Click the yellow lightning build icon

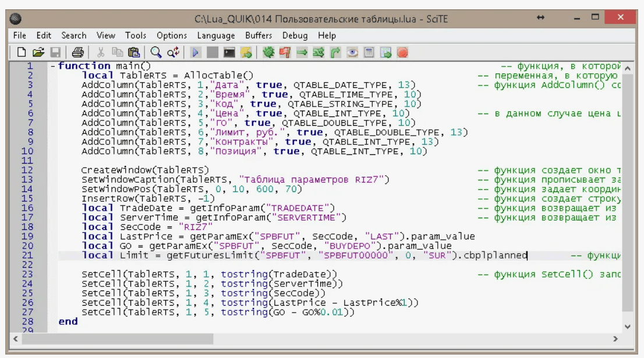tap(246, 52)
